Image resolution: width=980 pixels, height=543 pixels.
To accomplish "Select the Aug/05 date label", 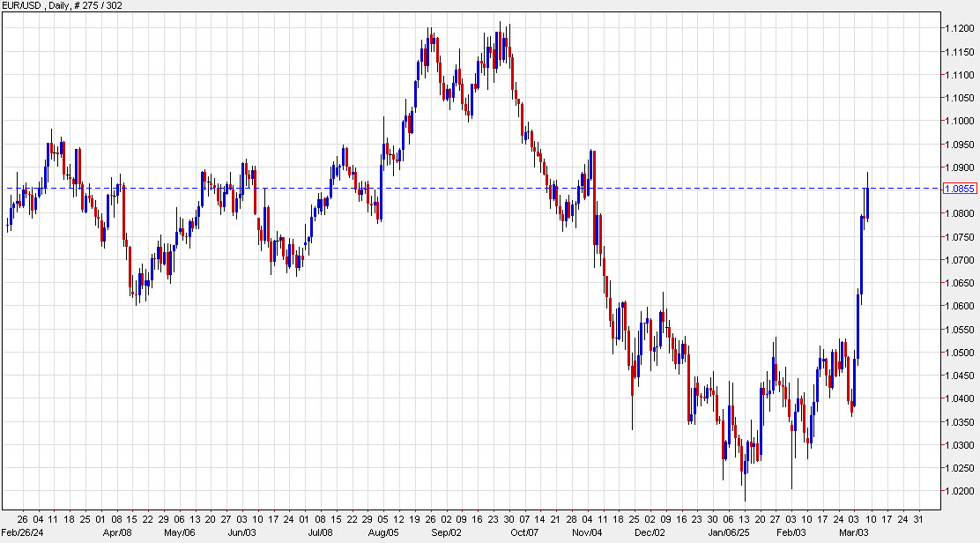I will click(x=383, y=533).
